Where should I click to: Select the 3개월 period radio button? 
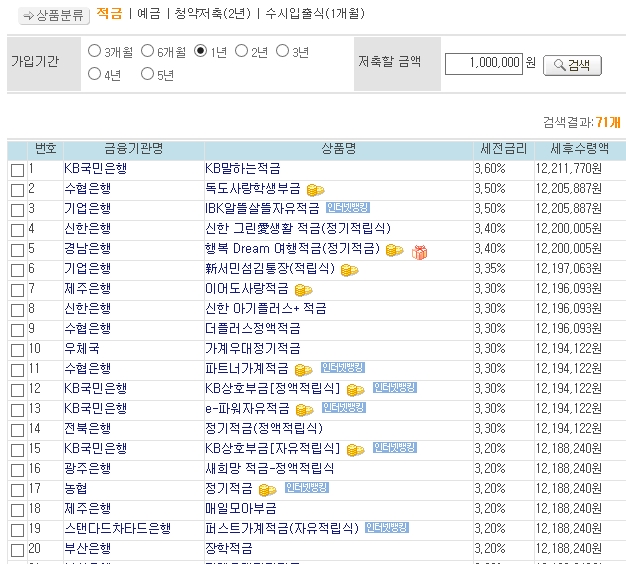[94, 51]
